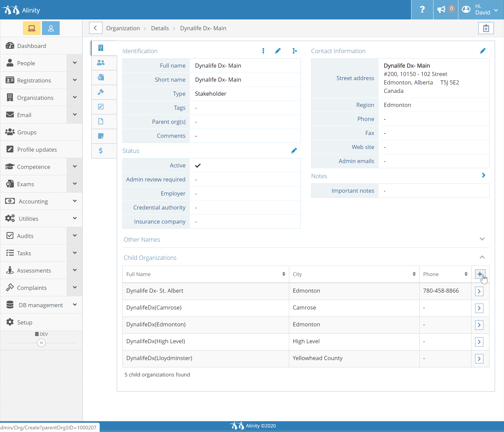Open Profile updates in the sidebar
This screenshot has height=432, width=504.
pyautogui.click(x=41, y=149)
